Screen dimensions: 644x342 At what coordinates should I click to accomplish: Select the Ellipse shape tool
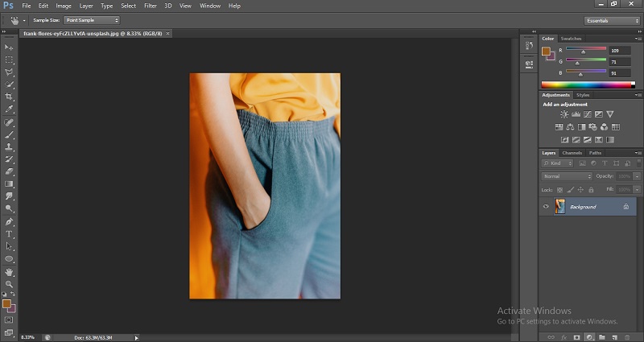(x=9, y=259)
